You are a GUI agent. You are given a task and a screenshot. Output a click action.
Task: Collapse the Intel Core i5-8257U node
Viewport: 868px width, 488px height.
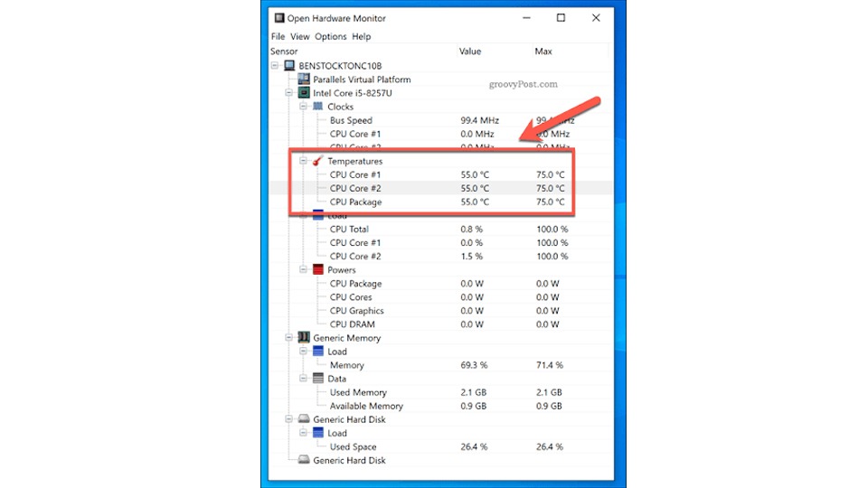point(289,93)
